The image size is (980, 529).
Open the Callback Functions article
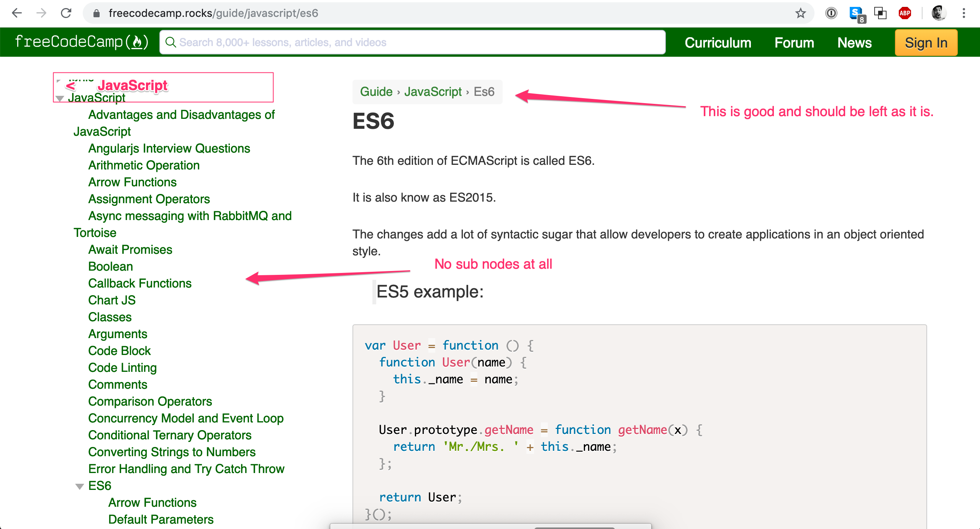point(139,283)
